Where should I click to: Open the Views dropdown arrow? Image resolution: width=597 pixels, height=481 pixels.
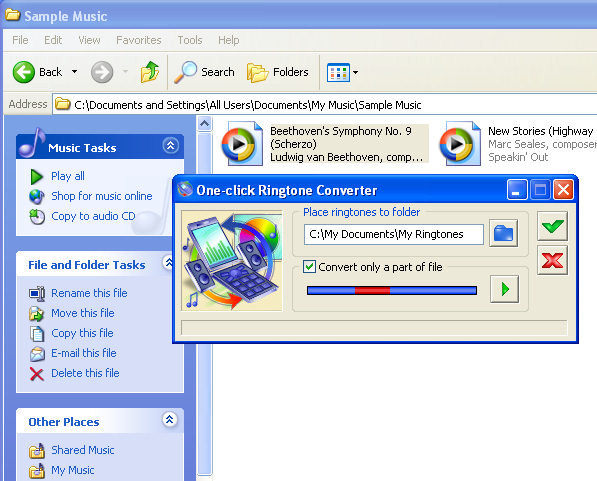tap(355, 72)
